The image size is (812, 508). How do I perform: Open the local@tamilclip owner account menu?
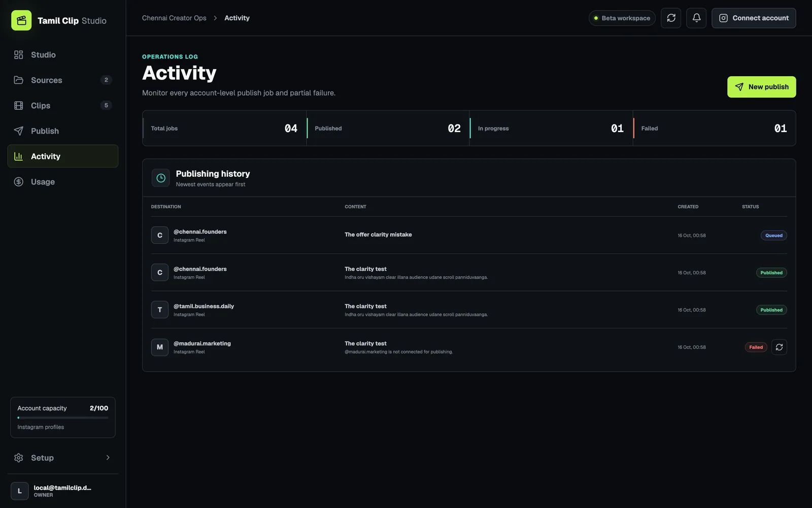pyautogui.click(x=63, y=491)
